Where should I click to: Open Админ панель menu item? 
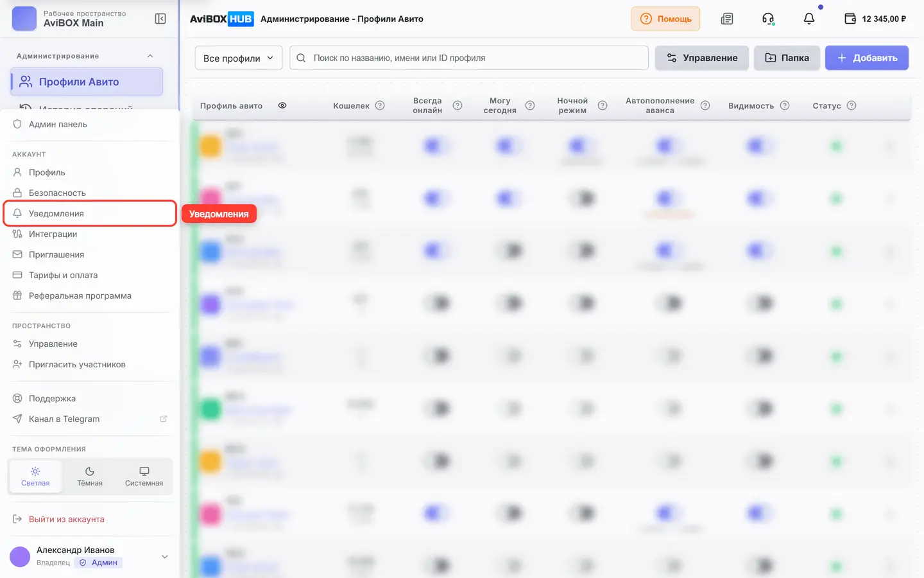tap(90, 124)
